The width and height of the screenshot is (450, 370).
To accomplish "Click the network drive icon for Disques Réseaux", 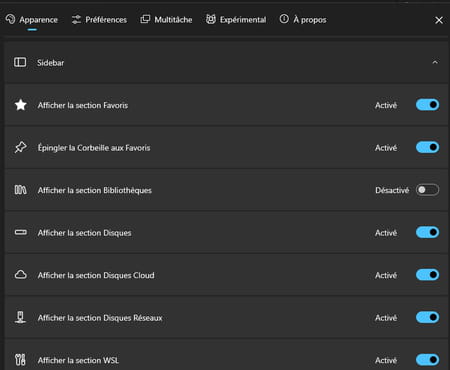I will pos(20,317).
